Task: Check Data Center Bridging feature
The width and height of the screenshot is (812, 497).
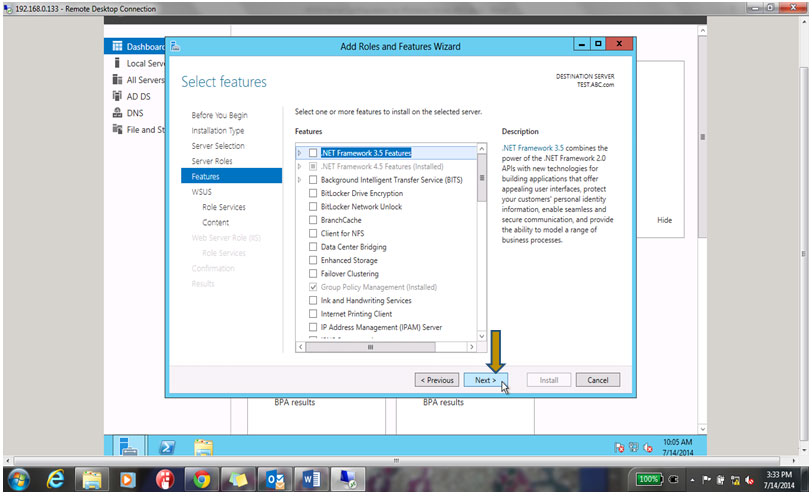Action: coord(313,247)
